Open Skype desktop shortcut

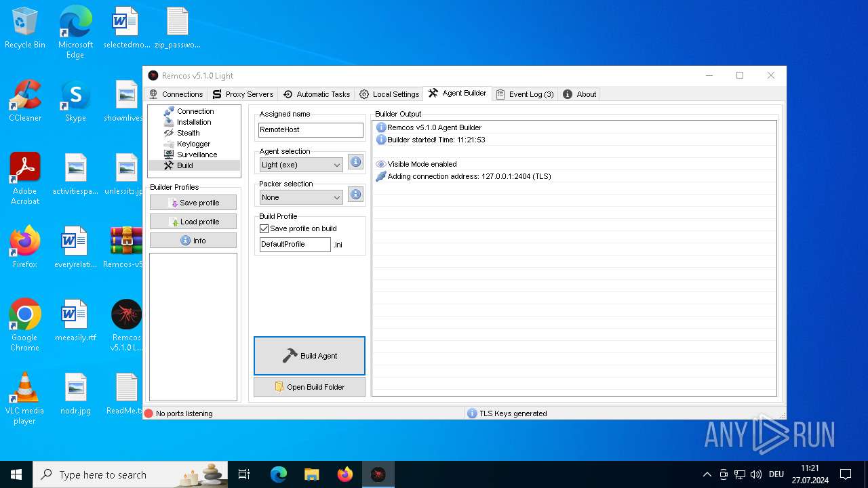75,101
